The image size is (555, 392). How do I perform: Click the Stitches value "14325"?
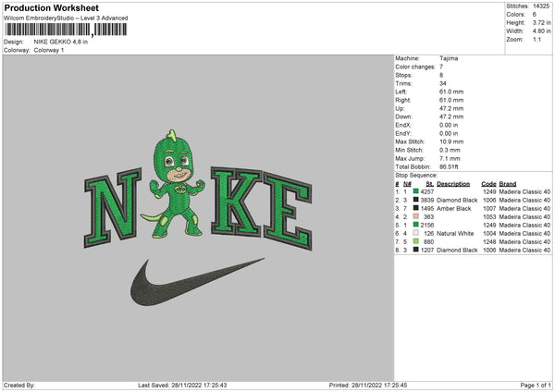coord(541,6)
